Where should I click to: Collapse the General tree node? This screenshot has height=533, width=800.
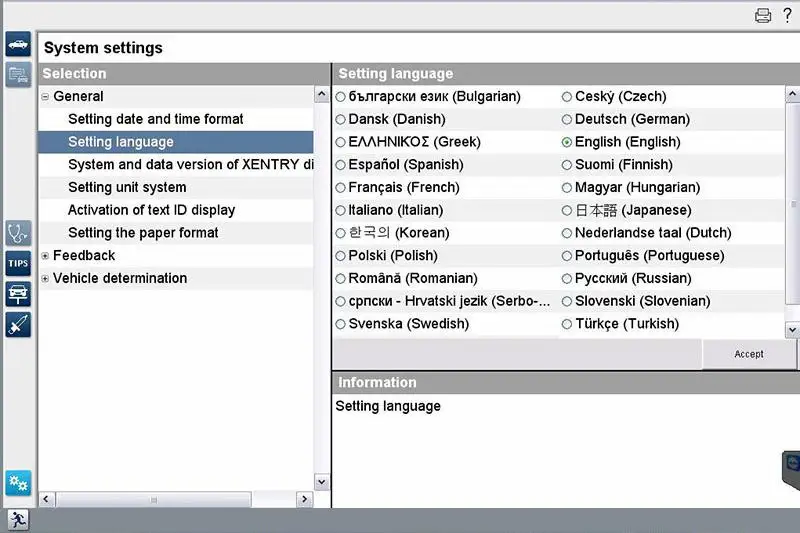pyautogui.click(x=45, y=96)
